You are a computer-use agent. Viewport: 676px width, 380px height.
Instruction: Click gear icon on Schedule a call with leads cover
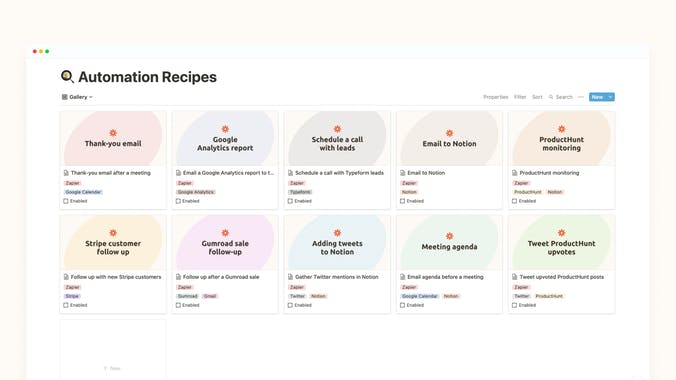click(337, 129)
